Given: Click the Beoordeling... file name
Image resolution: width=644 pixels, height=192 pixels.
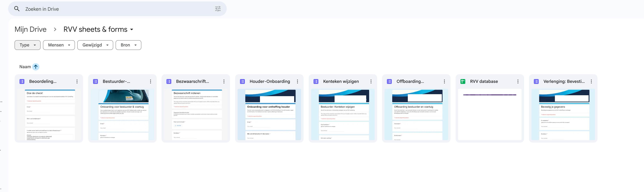Looking at the screenshot, I should pyautogui.click(x=43, y=82).
